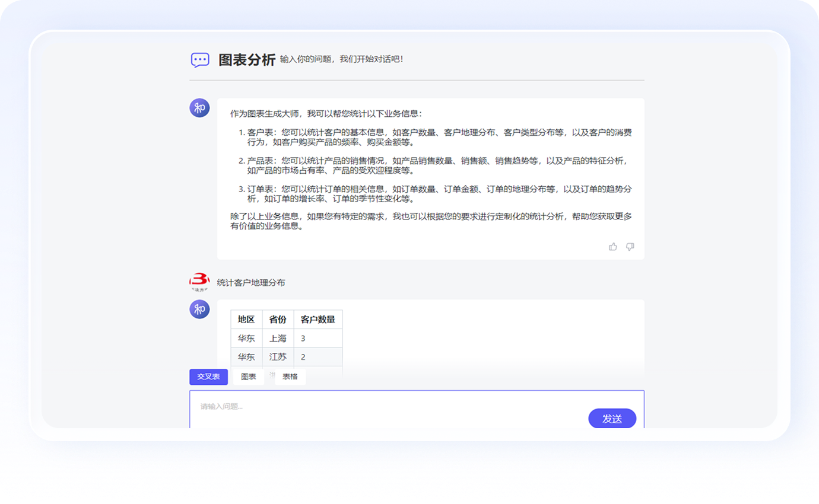Switch to the 表格 tab

[x=290, y=377]
